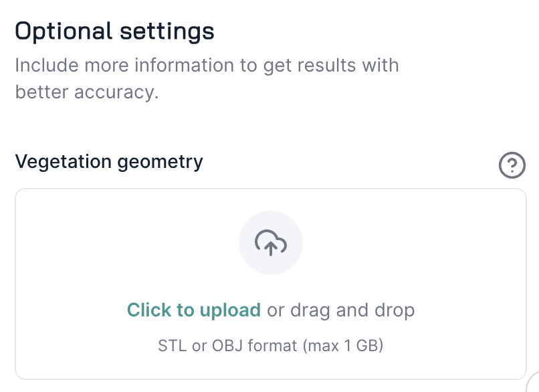
Task: Click the cloud upload icon
Action: (x=271, y=243)
